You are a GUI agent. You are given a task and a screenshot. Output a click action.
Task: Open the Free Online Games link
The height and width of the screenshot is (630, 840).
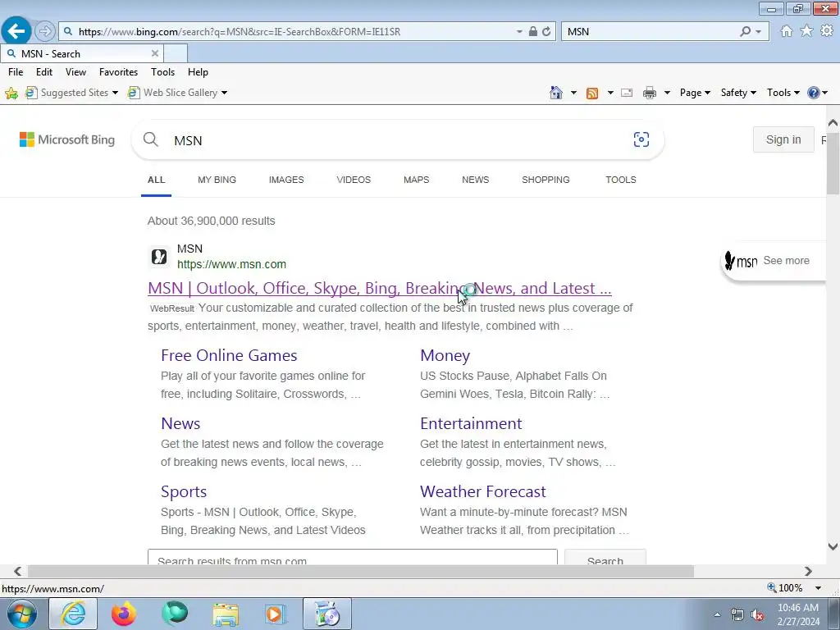point(229,356)
